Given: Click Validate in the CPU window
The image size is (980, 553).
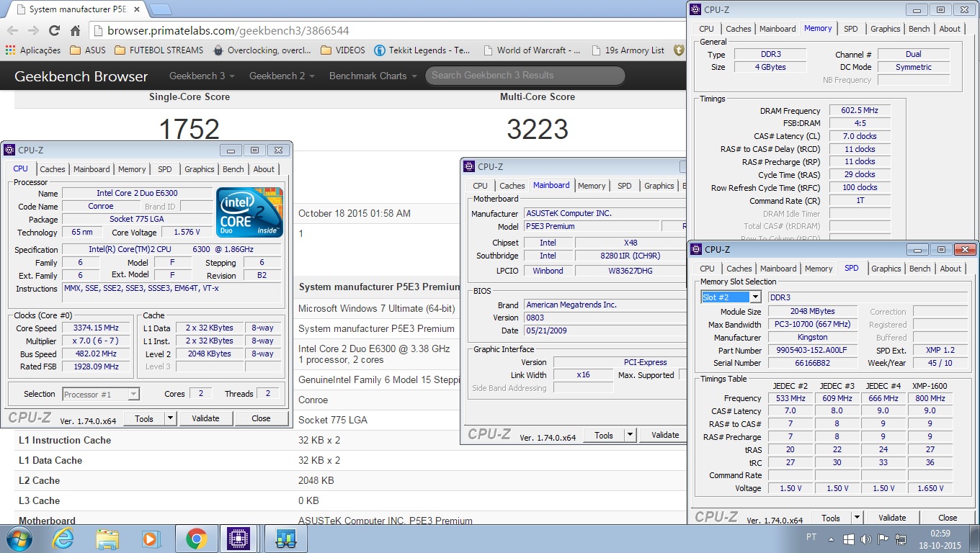Looking at the screenshot, I should 205,418.
